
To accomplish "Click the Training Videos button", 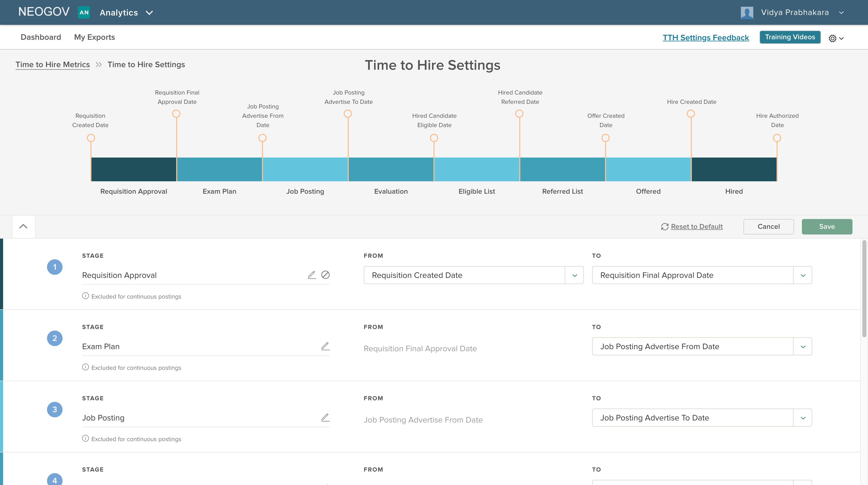I will [x=790, y=37].
